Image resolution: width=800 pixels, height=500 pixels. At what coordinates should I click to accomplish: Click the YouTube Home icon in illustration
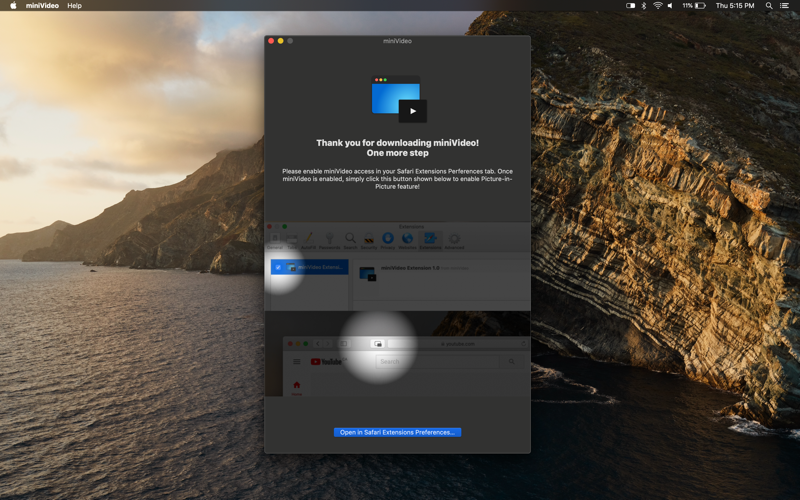[296, 387]
